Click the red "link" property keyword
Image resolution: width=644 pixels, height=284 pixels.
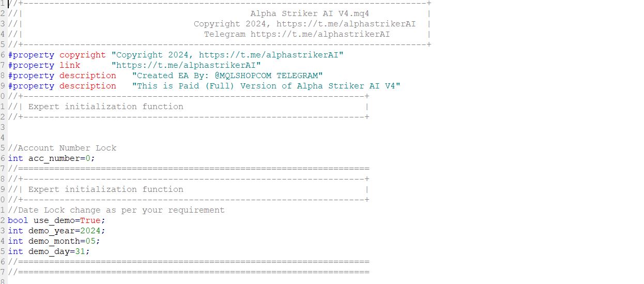70,65
